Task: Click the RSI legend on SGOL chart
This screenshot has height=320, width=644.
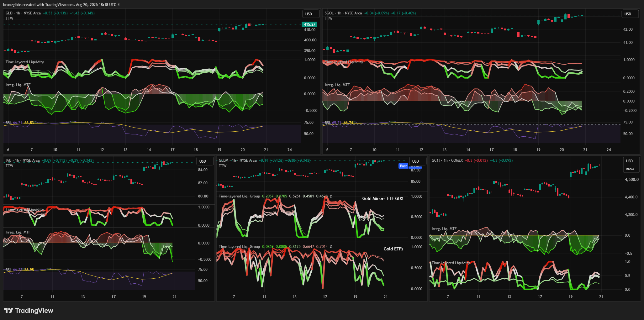Action: pyautogui.click(x=327, y=123)
